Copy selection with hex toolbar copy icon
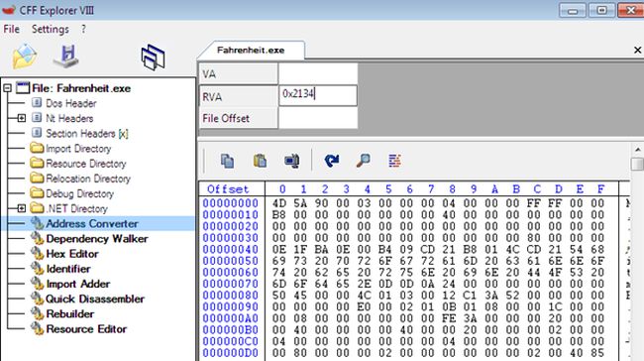 [227, 161]
